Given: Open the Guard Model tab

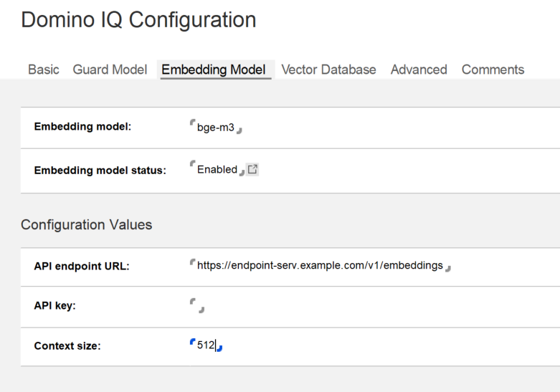Looking at the screenshot, I should tap(110, 70).
